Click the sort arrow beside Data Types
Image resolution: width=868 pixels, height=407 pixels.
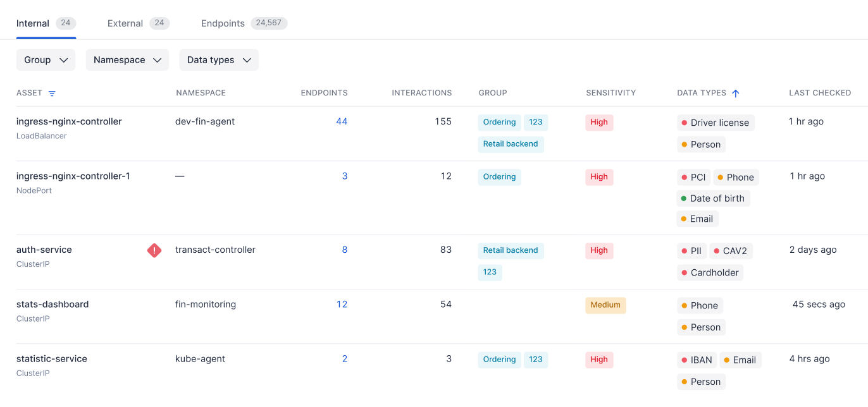[x=735, y=93]
